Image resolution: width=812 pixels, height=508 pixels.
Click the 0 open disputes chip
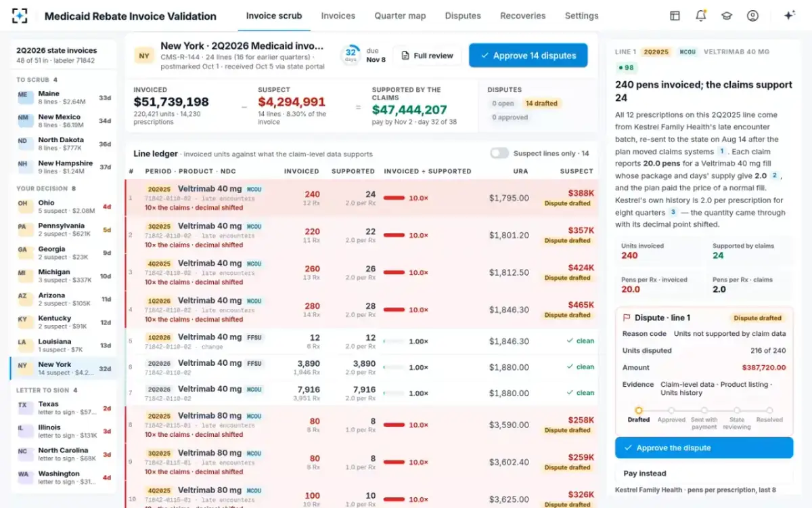click(503, 104)
